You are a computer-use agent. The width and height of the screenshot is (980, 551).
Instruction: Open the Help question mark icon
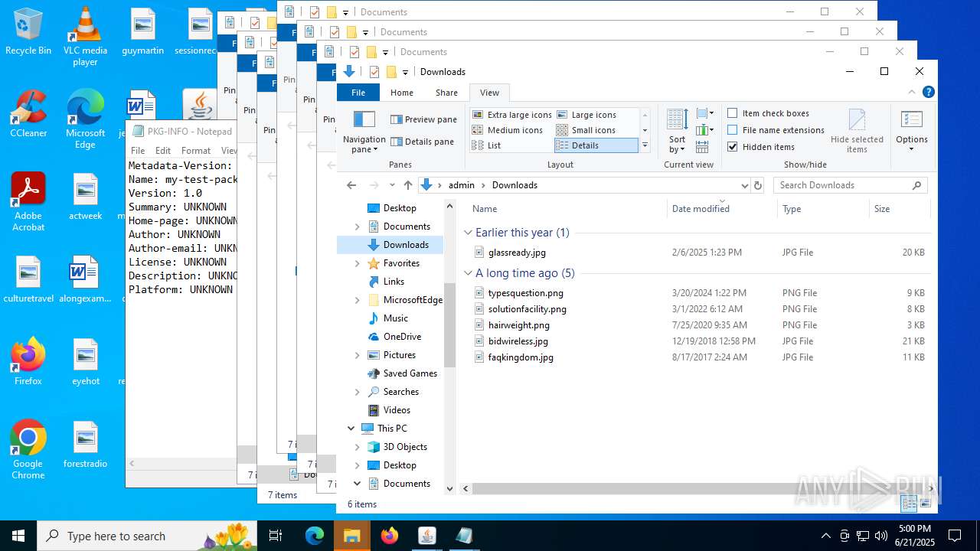point(929,92)
